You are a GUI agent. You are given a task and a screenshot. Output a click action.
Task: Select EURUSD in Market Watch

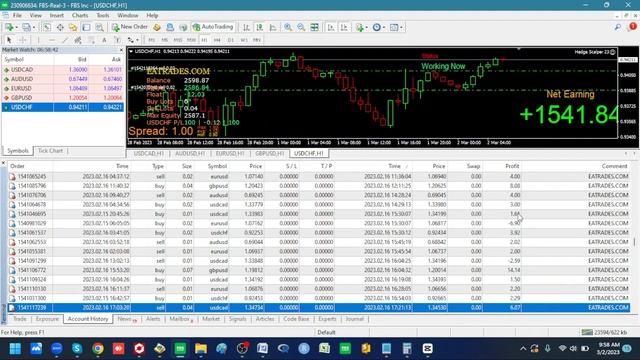(x=63, y=88)
